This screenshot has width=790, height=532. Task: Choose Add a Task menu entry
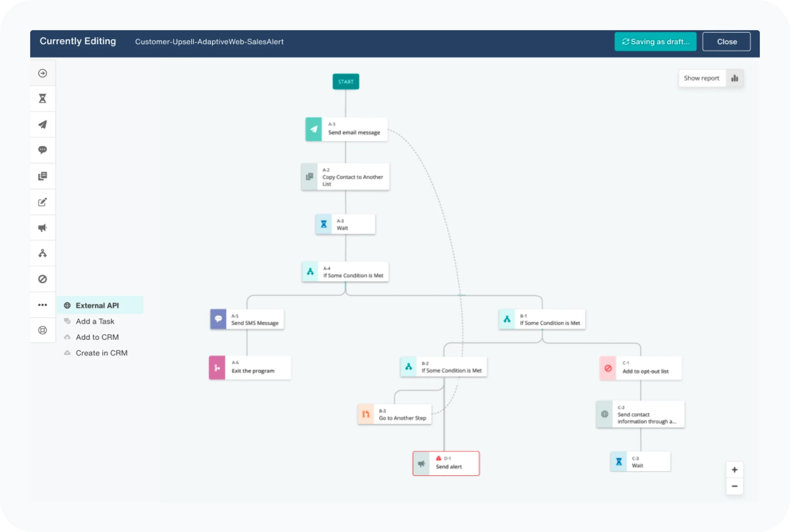[x=95, y=321]
